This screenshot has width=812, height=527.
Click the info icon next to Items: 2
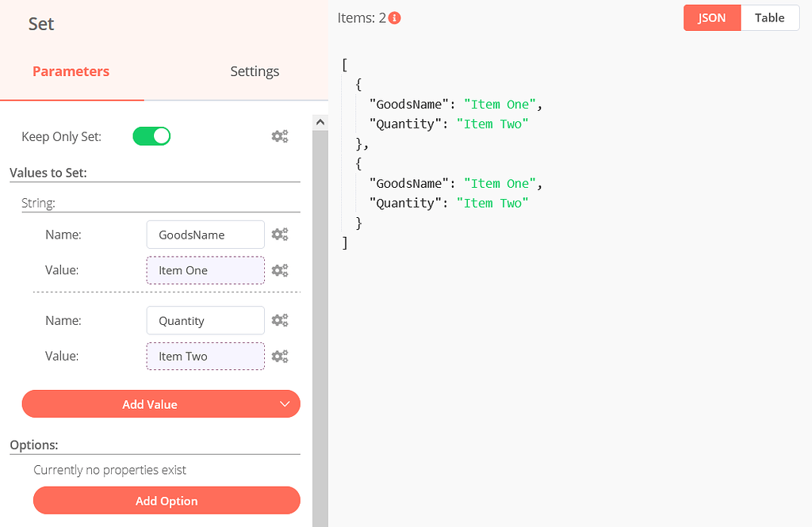tap(395, 17)
